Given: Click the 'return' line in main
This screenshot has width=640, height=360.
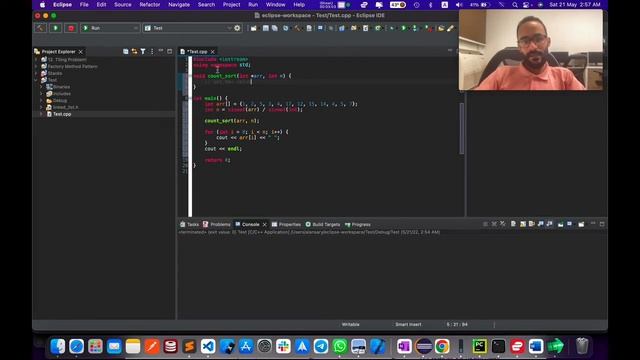Looking at the screenshot, I should 217,160.
